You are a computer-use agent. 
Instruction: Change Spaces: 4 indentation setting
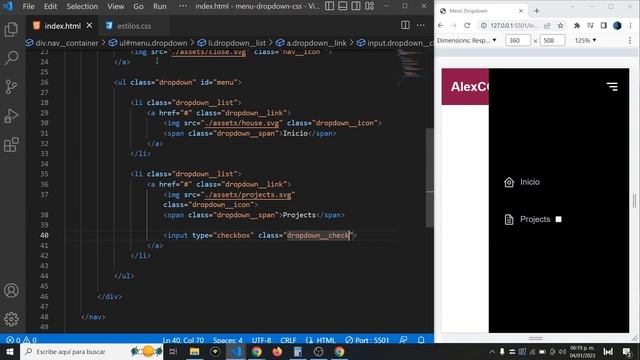(227, 340)
